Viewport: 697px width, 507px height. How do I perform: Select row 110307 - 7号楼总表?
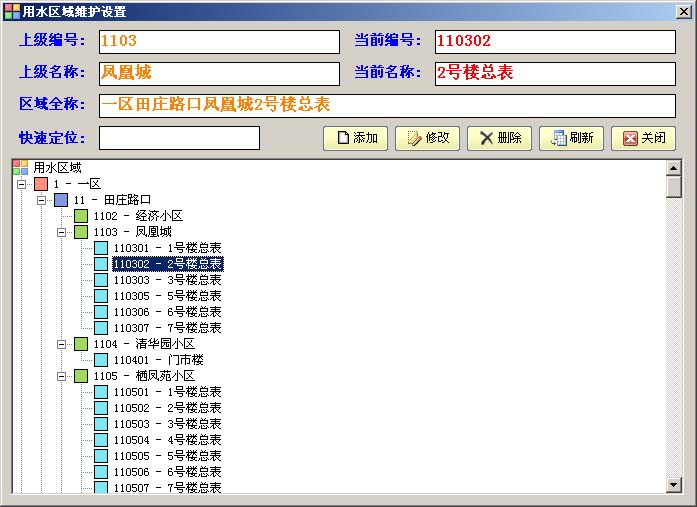click(168, 328)
